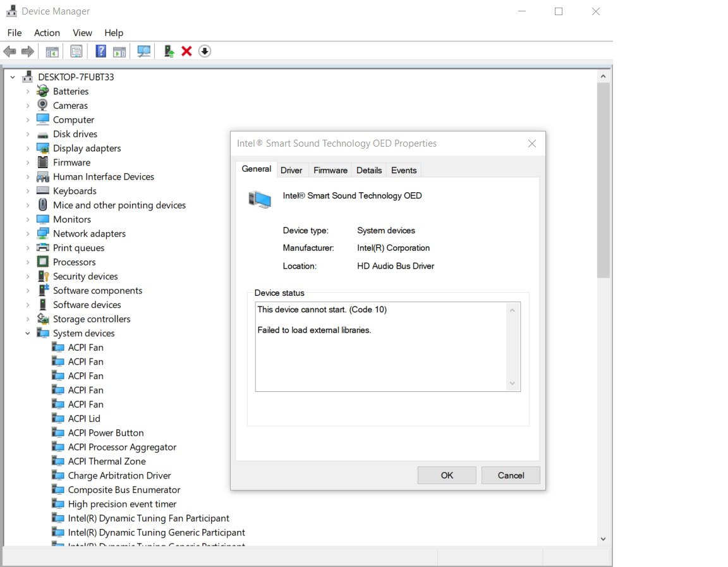728x567 pixels.
Task: Select the Storage controllers icon
Action: coord(43,319)
